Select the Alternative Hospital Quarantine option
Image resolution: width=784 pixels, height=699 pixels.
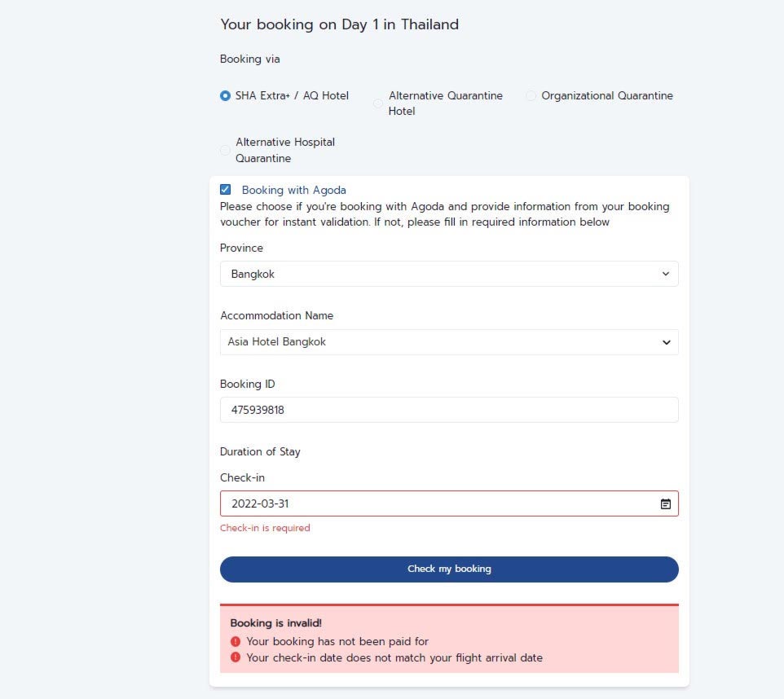point(225,150)
